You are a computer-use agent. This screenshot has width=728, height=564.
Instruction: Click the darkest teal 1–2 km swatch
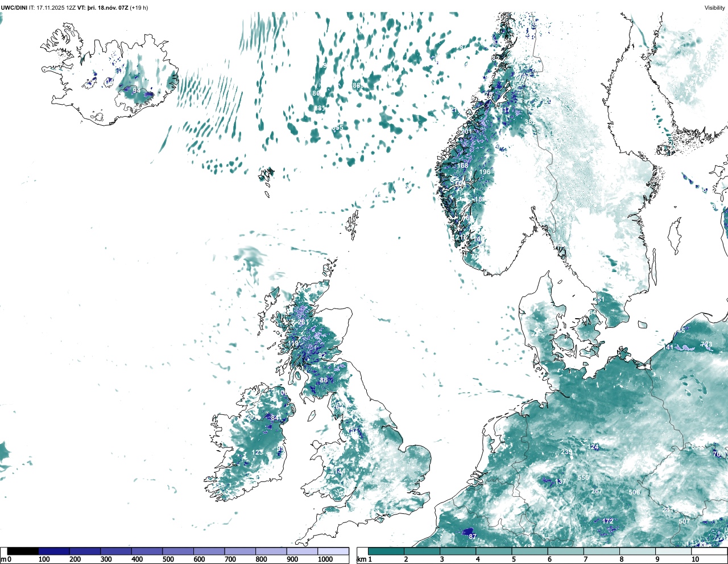point(386,551)
